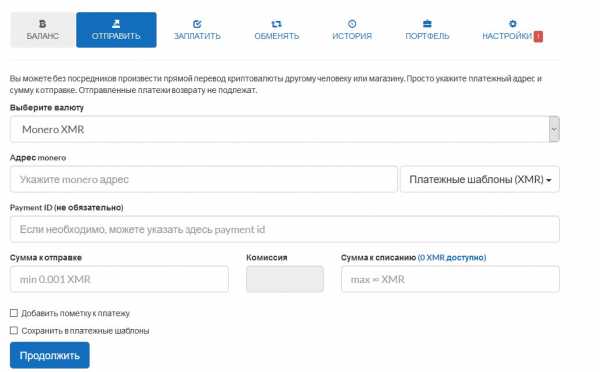This screenshot has width=600, height=372.
Task: Open the Monero XMR currency dropdown
Action: coord(285,129)
